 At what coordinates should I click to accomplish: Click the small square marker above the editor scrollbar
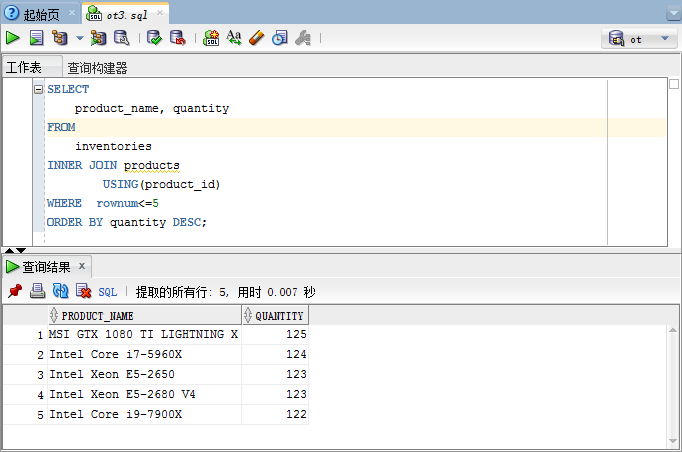coord(674,84)
